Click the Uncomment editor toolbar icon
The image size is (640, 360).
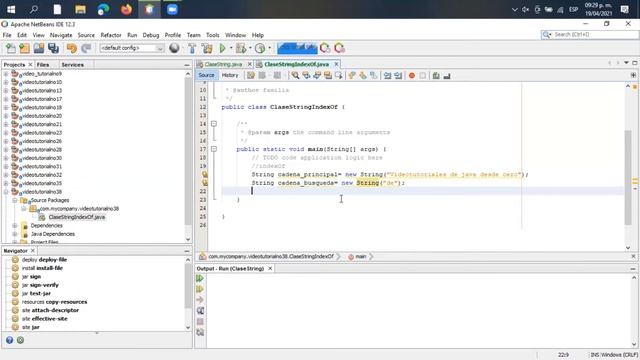(447, 76)
